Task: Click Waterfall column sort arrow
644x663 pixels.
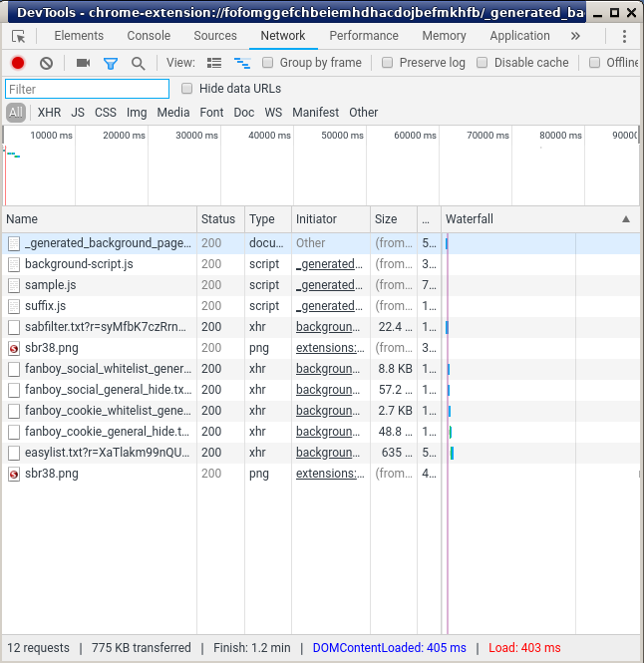Action: pos(626,219)
